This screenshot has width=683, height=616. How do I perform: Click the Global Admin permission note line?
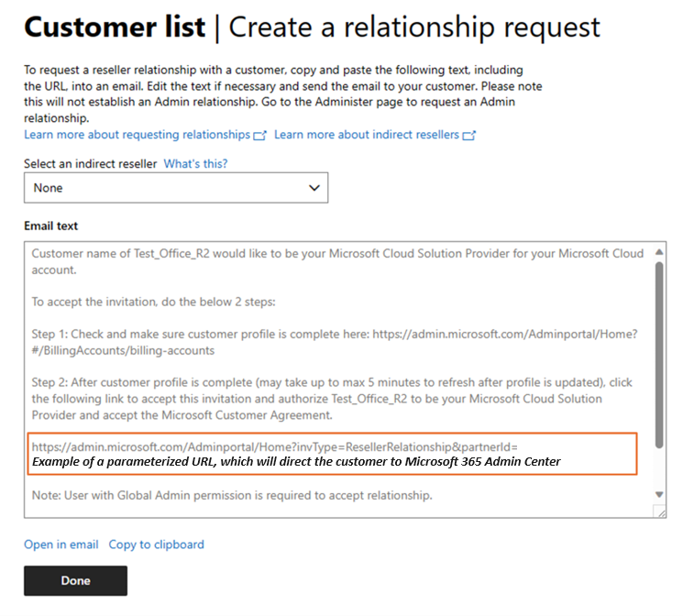(231, 496)
